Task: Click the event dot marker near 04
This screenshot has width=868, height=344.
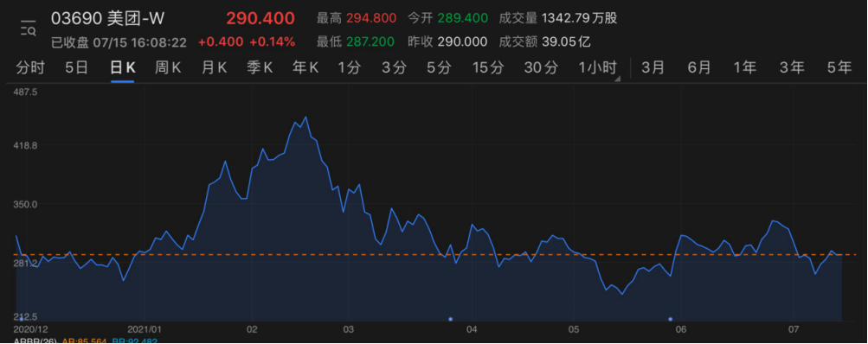Action: (x=450, y=319)
